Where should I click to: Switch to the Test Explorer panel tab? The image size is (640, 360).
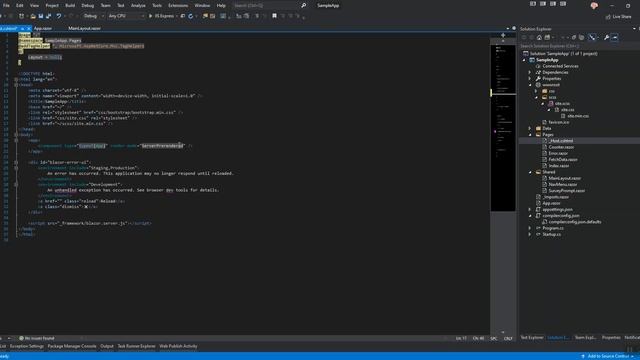(532, 338)
